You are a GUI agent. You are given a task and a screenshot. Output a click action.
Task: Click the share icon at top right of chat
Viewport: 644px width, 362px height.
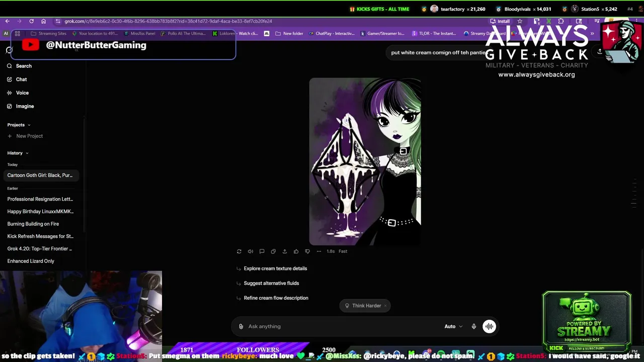[600, 51]
